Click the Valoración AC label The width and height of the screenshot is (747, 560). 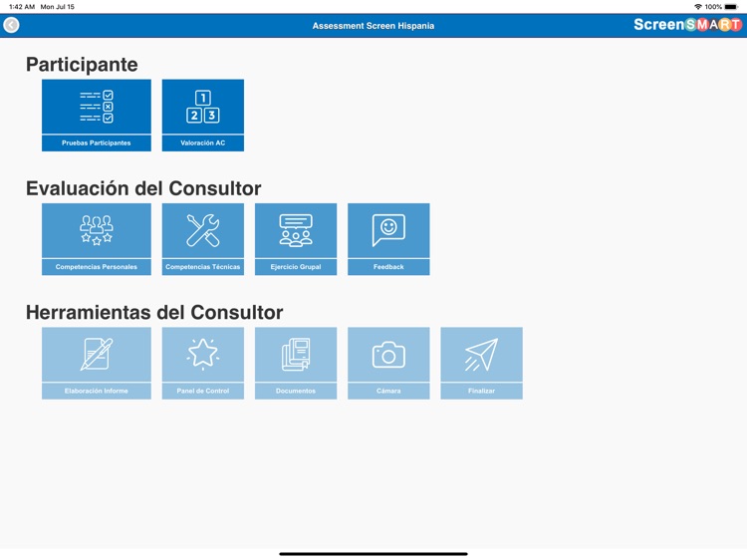pos(203,142)
